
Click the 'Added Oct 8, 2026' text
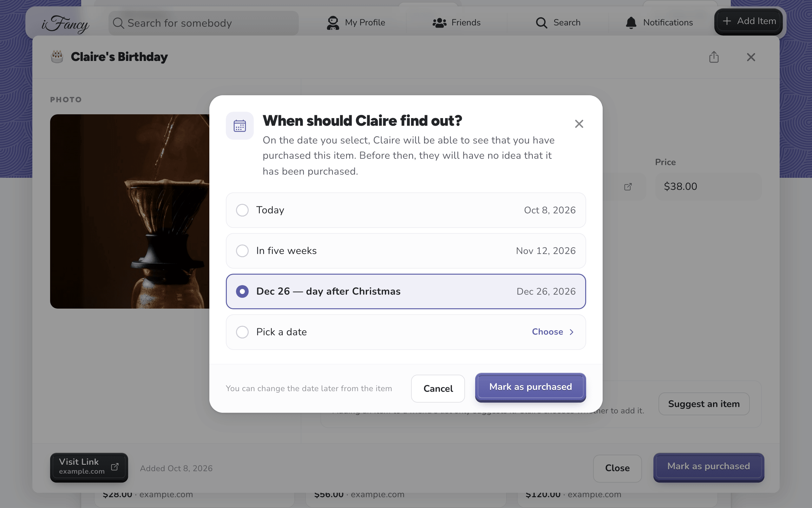(176, 468)
